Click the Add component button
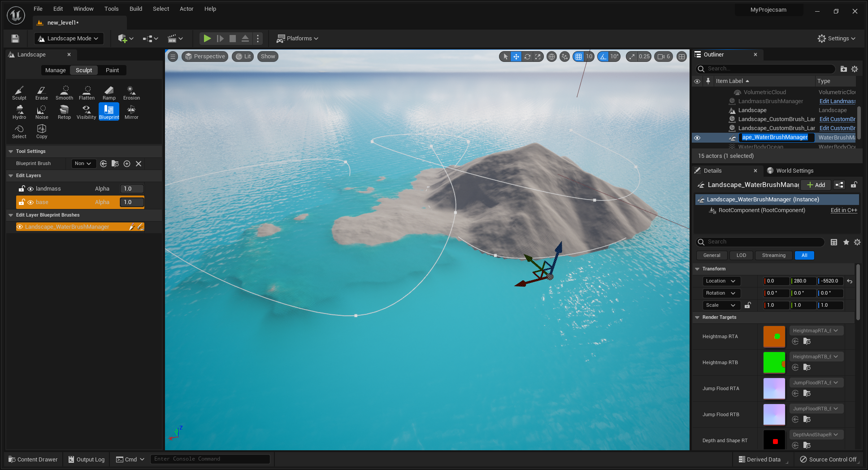Image resolution: width=868 pixels, height=470 pixels. (816, 185)
